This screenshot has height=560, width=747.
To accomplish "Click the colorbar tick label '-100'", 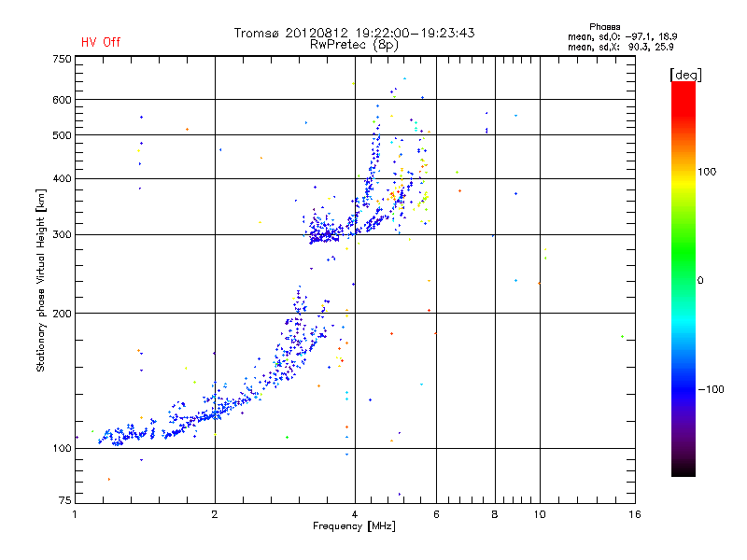I will pyautogui.click(x=711, y=389).
